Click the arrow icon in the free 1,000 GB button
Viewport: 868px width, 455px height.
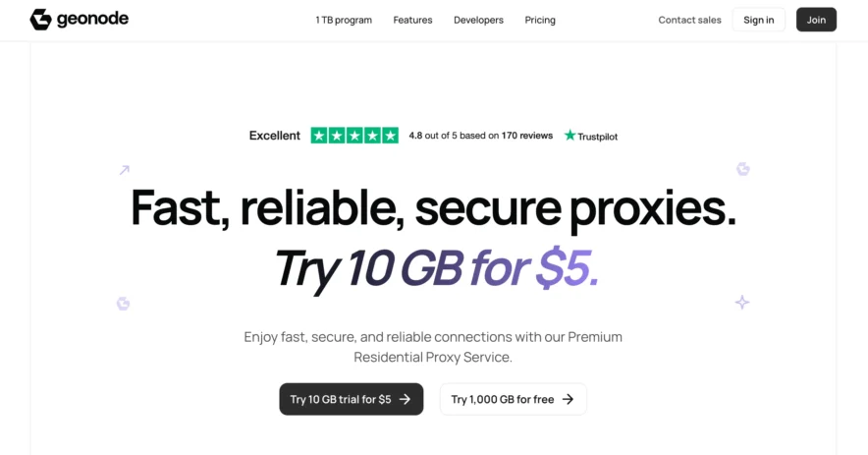[x=569, y=400]
